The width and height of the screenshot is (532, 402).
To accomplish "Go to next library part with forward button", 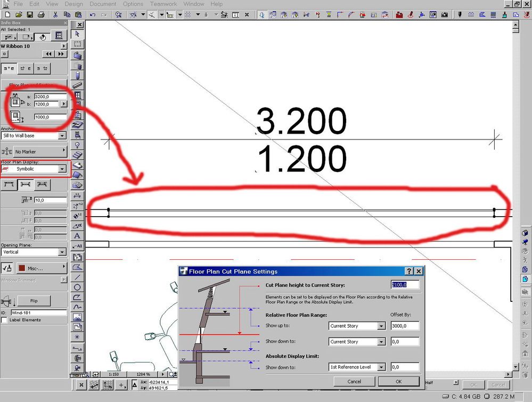I will click(x=61, y=54).
